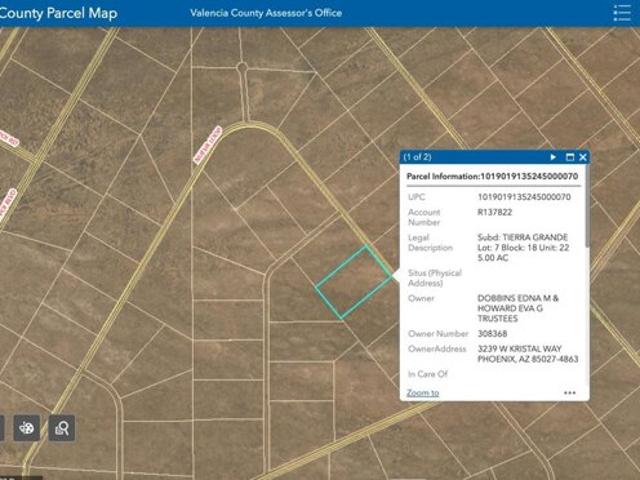Click the cul-de-sac circle on the map
Viewport: 640px width, 480px height.
tap(241, 68)
